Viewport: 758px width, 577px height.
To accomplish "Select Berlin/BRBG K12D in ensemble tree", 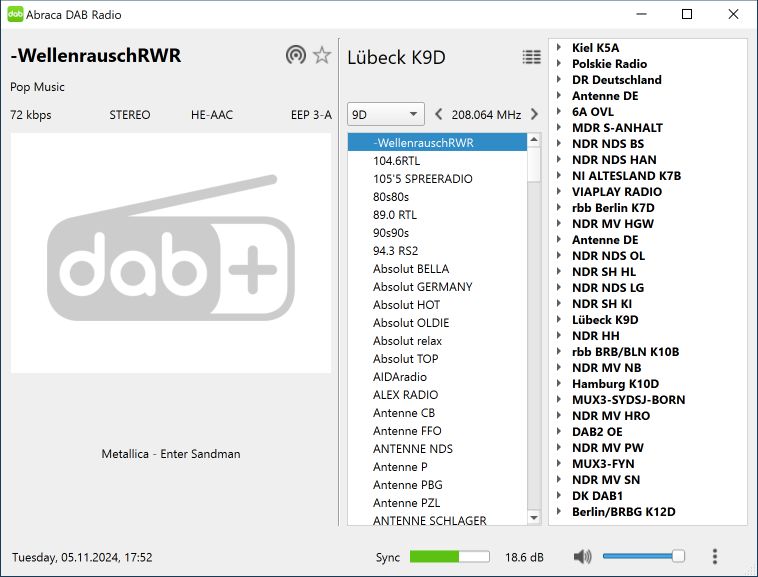I will pos(623,512).
